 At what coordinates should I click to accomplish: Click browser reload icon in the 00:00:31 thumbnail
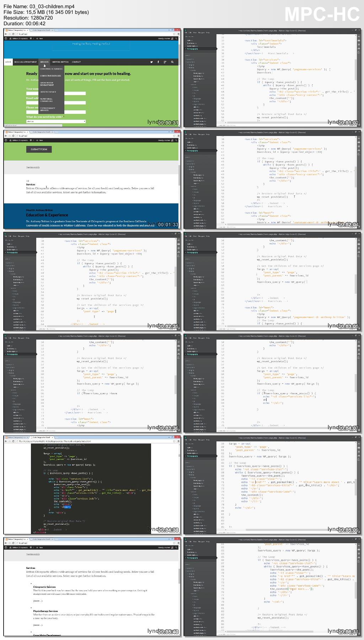click(x=13, y=34)
